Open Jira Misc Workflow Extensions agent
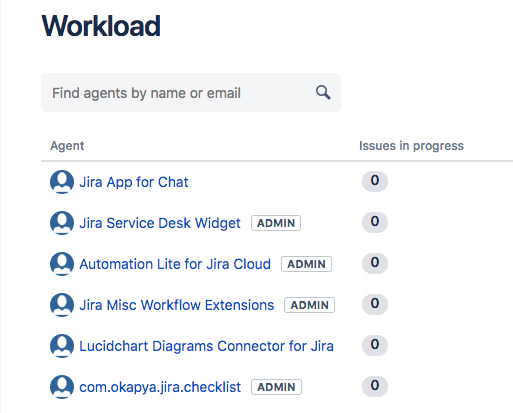 (x=177, y=305)
